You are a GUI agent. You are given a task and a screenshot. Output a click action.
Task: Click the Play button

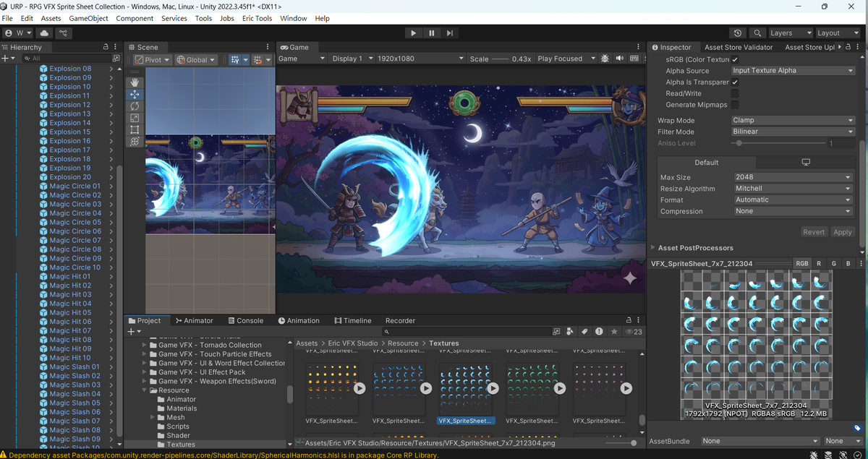(413, 33)
